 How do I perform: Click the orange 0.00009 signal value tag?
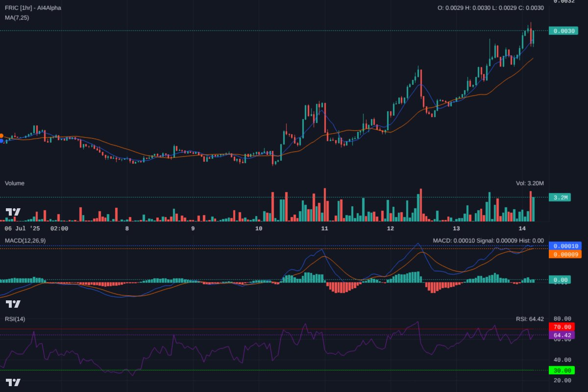[x=565, y=254]
